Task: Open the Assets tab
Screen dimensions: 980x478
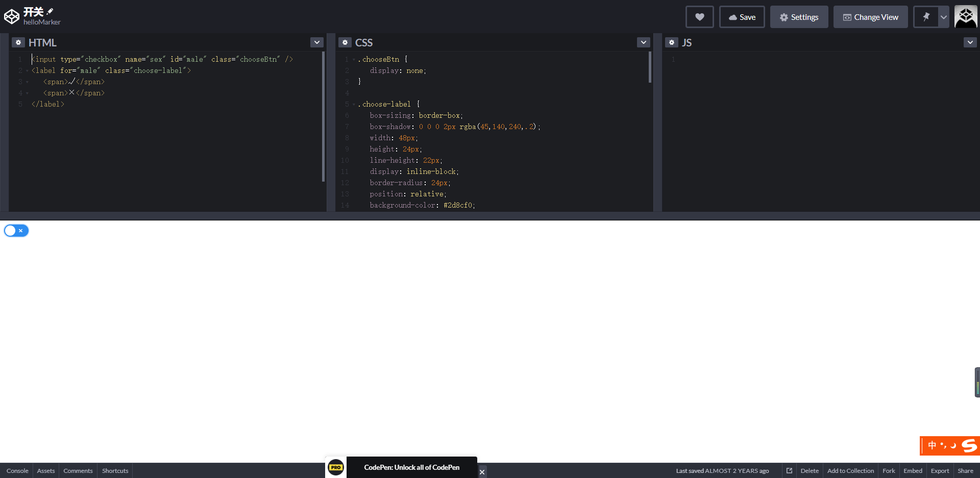Action: click(46, 470)
